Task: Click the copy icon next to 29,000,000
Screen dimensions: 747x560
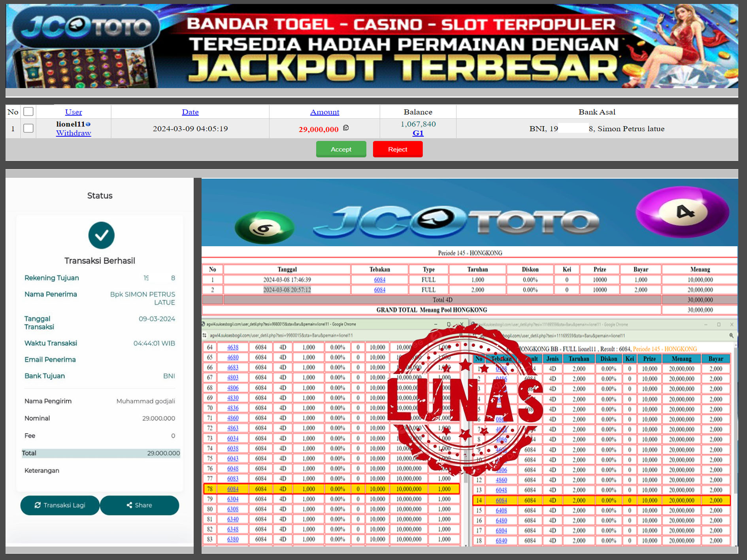Action: (346, 128)
